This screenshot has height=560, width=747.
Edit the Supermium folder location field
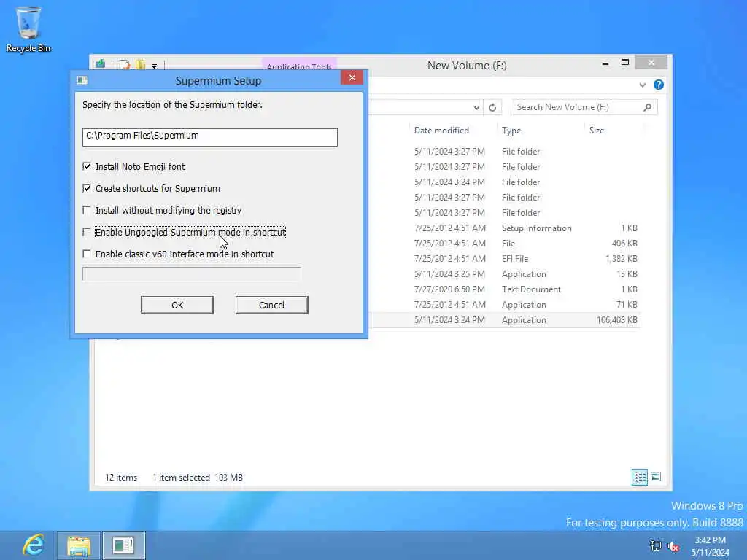click(209, 137)
